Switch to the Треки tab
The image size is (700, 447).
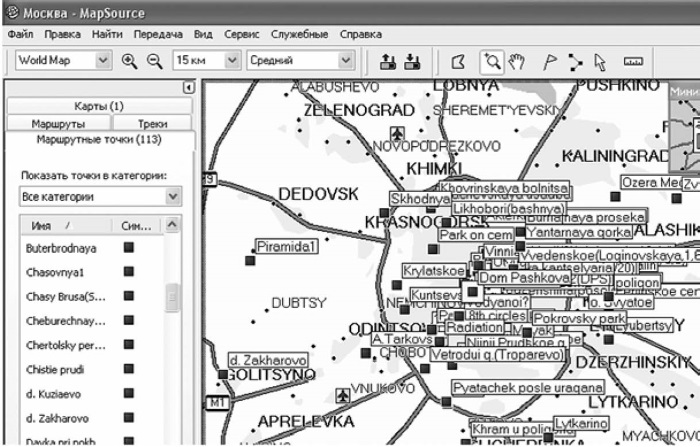click(x=152, y=123)
